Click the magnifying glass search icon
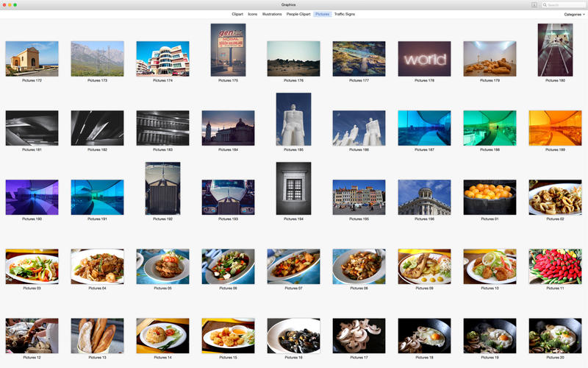Viewport: 588px width, 368px height. pos(545,5)
